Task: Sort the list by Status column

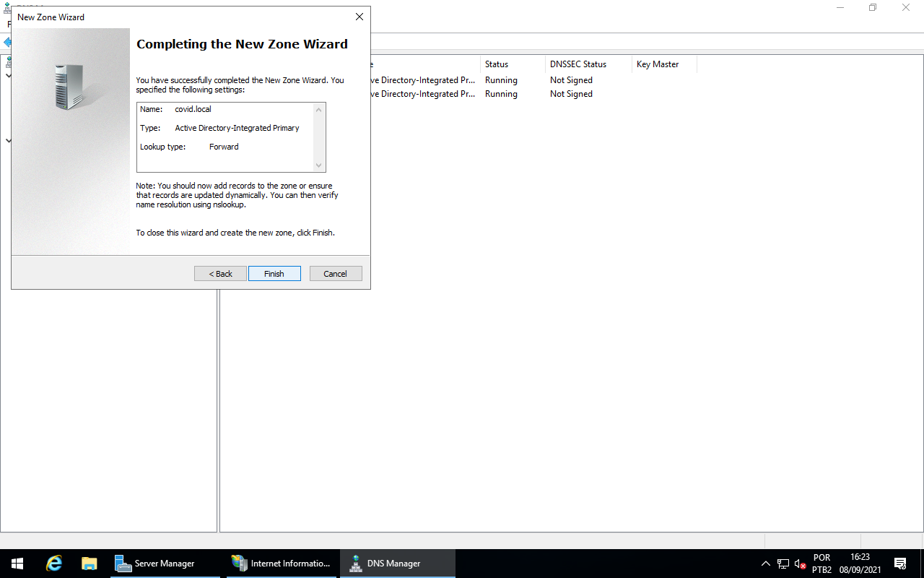Action: point(513,64)
